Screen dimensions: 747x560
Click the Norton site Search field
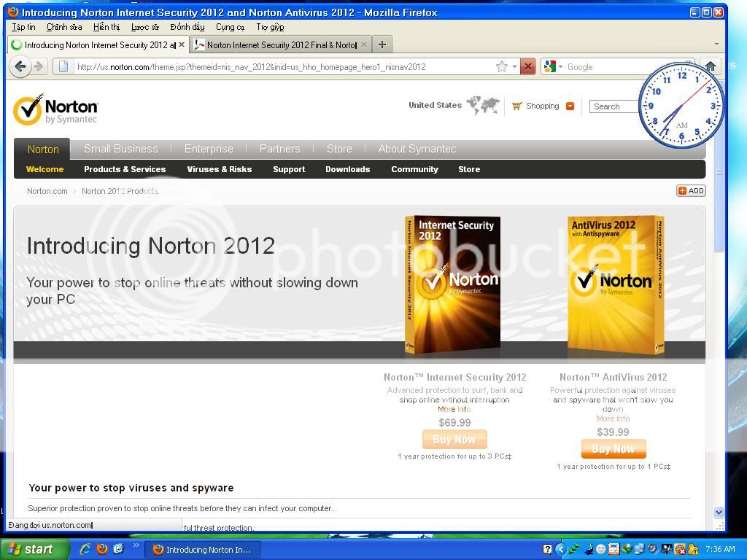614,106
